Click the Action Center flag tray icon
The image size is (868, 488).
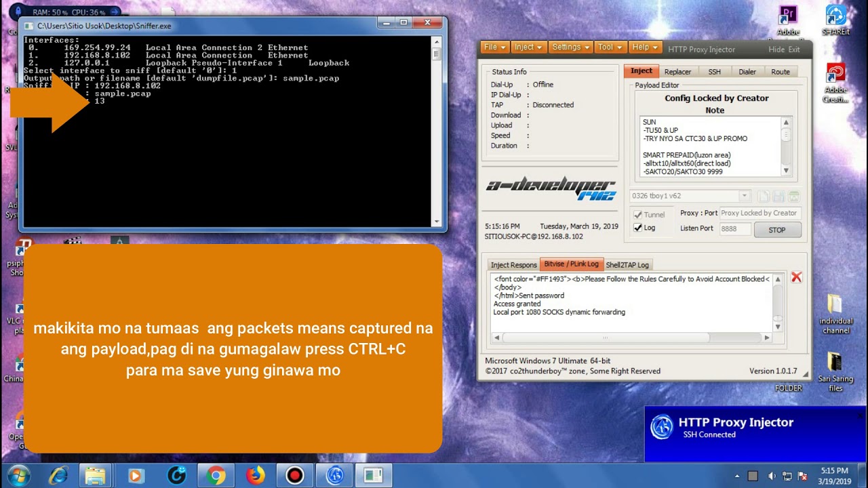click(804, 476)
